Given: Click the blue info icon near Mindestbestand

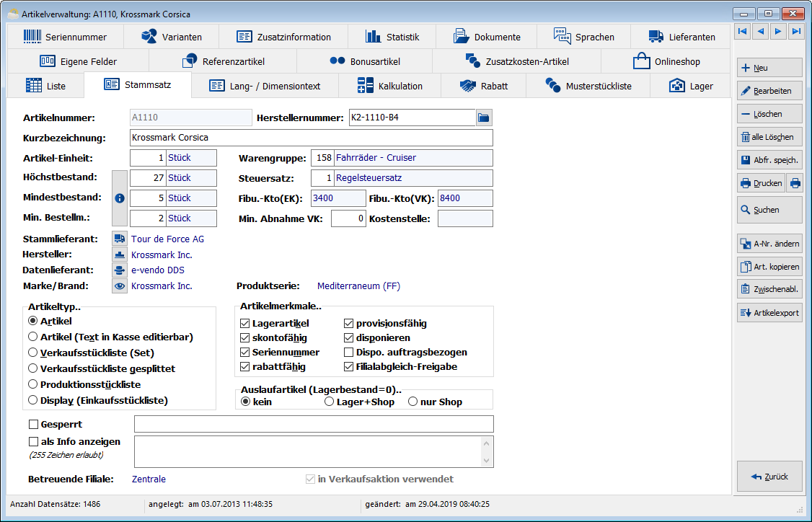Looking at the screenshot, I should (120, 198).
